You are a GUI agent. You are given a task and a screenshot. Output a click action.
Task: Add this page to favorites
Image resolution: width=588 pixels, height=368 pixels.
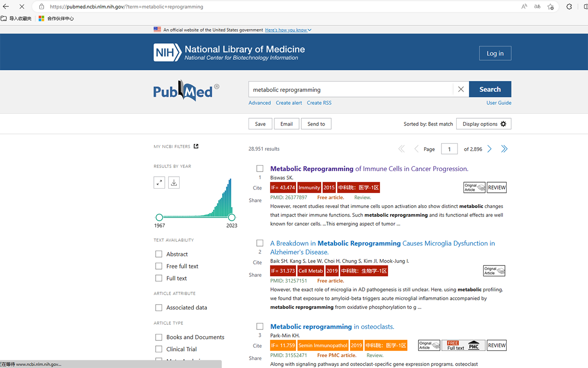(x=550, y=6)
